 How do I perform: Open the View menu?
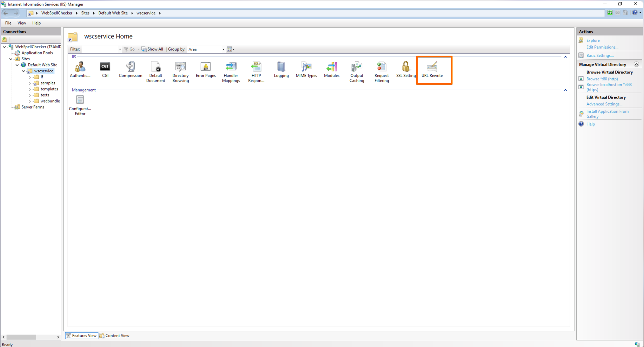[x=22, y=23]
